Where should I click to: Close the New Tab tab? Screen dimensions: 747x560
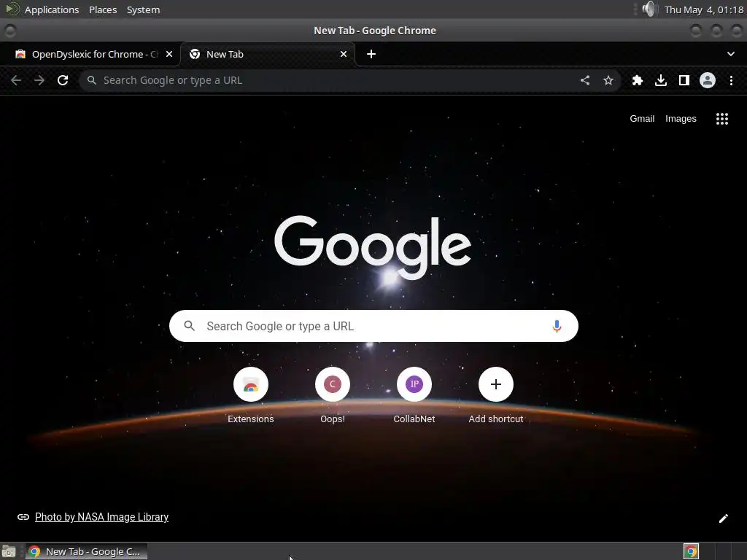tap(344, 54)
